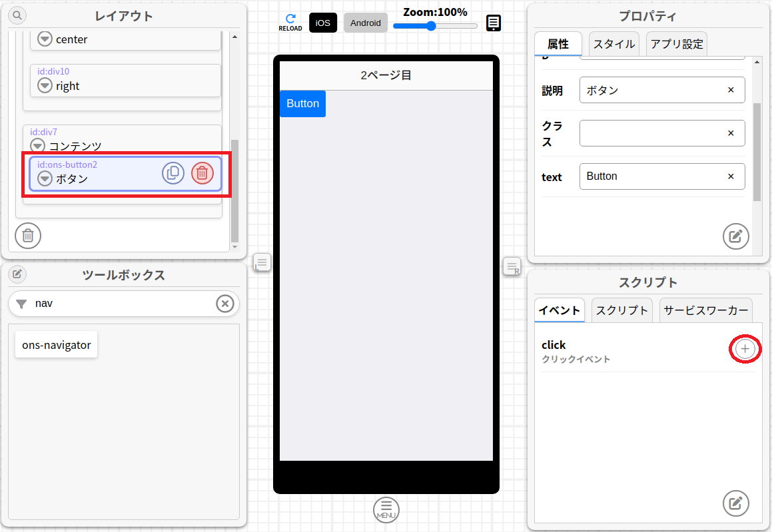Image resolution: width=772 pixels, height=532 pixels.
Task: Expand the ons-button2 ボタン chevron
Action: [44, 178]
